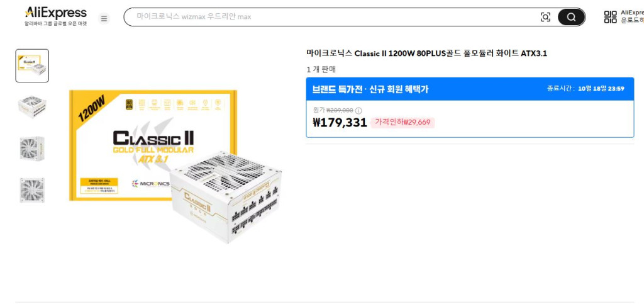644x304 pixels.
Task: Open the hamburger category menu
Action: point(104,18)
